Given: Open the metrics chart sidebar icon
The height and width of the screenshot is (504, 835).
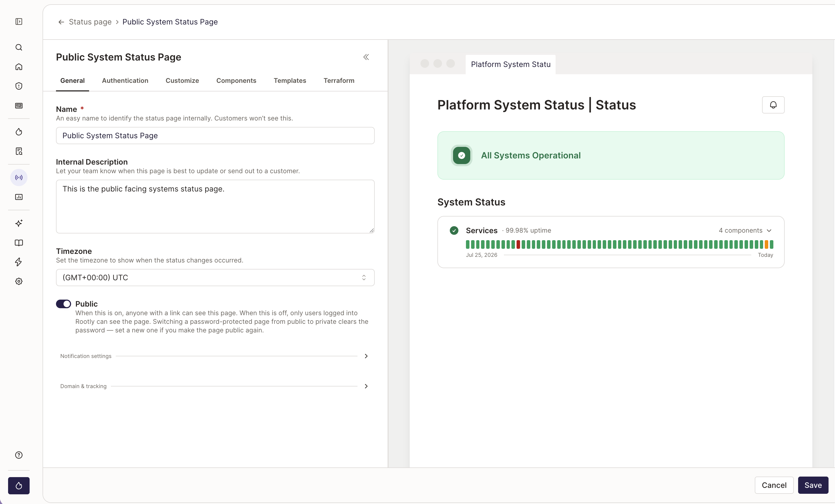Looking at the screenshot, I should click(19, 197).
